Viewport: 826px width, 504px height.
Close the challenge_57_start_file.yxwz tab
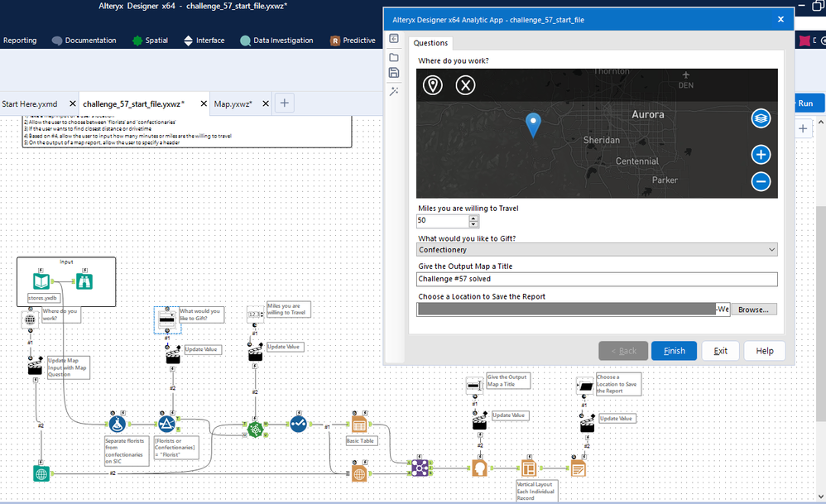pyautogui.click(x=204, y=103)
